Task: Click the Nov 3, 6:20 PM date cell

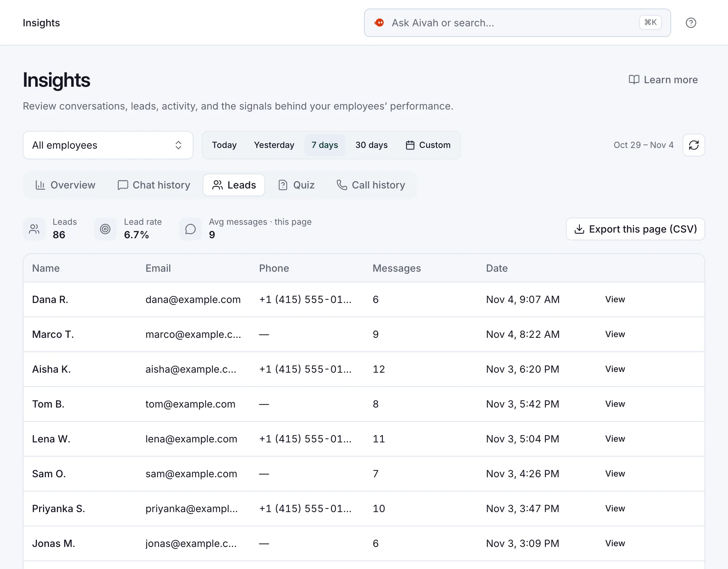Action: point(523,369)
